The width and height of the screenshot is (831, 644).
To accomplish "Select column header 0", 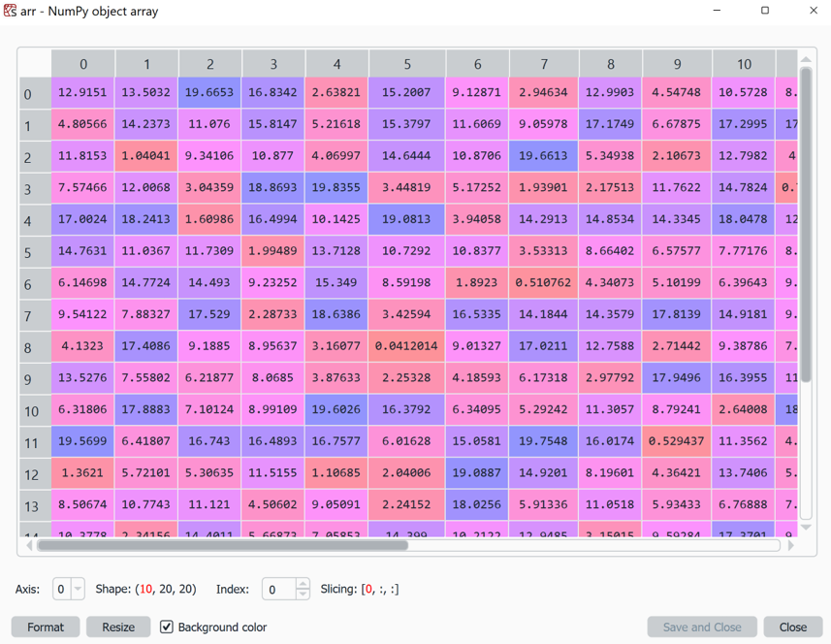I will [82, 63].
